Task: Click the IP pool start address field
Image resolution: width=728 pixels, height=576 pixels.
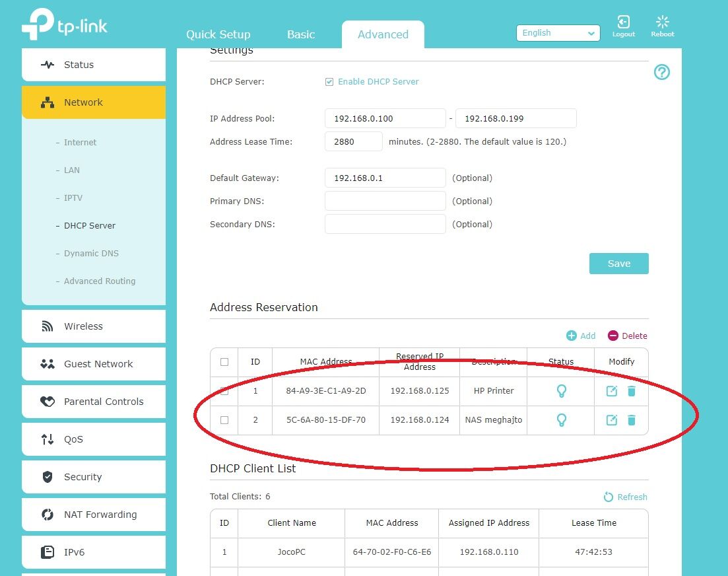Action: (385, 118)
